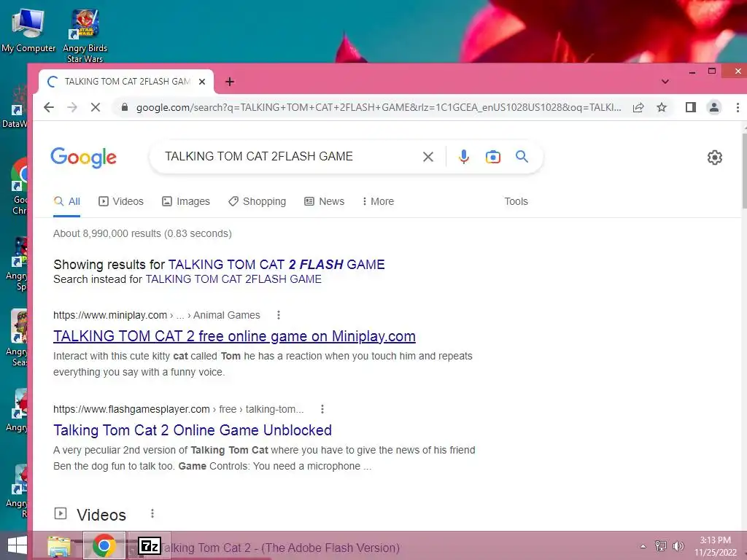Open the Chrome side panel
The image size is (747, 560).
pos(690,107)
